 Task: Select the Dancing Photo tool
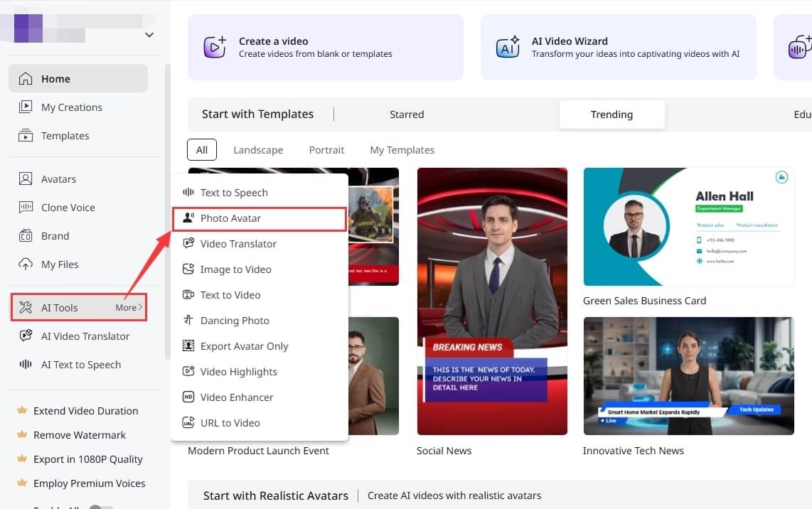pos(235,320)
